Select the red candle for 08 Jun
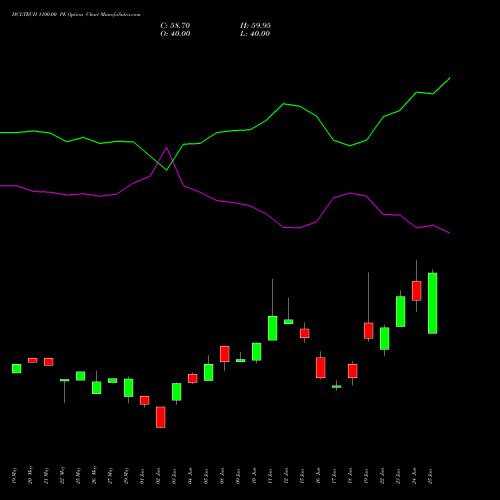The image size is (500, 500). point(225,354)
